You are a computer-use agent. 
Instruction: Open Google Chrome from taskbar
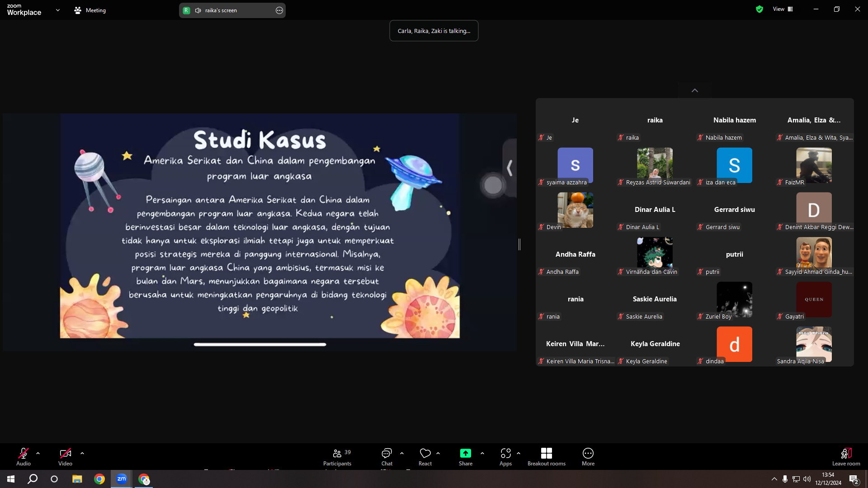(99, 479)
